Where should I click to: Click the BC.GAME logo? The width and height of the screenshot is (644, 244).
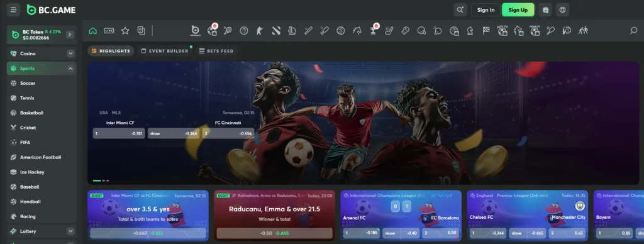click(52, 10)
